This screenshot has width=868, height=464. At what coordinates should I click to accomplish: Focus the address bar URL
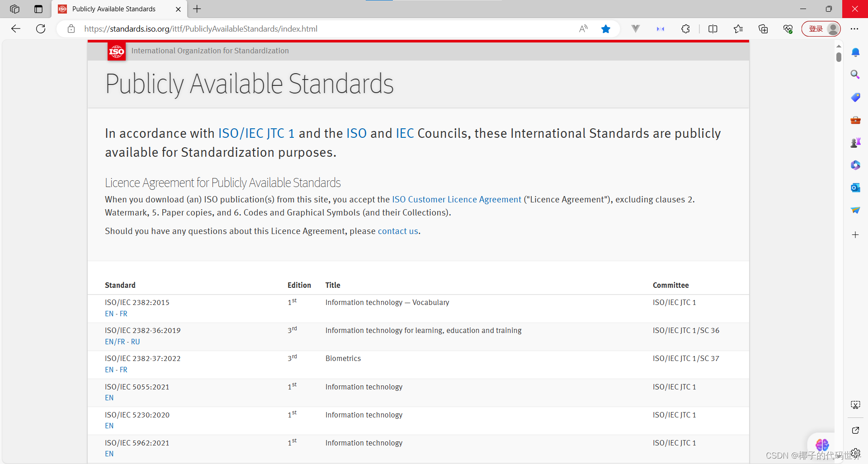pyautogui.click(x=201, y=29)
